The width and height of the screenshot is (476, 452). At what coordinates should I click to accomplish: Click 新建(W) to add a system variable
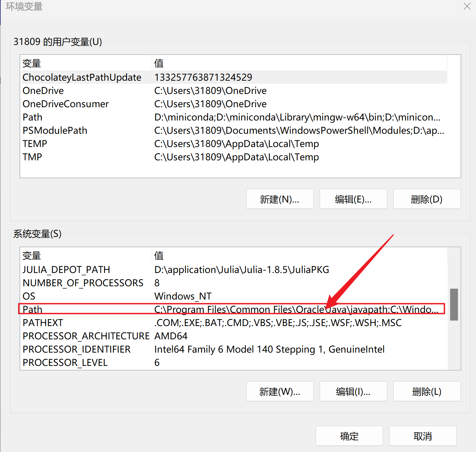tap(280, 391)
